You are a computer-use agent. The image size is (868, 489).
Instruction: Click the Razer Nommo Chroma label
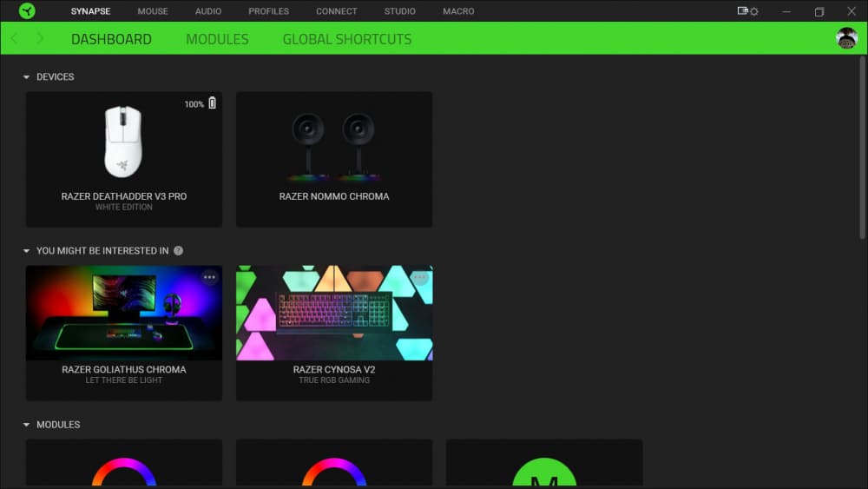click(x=334, y=196)
